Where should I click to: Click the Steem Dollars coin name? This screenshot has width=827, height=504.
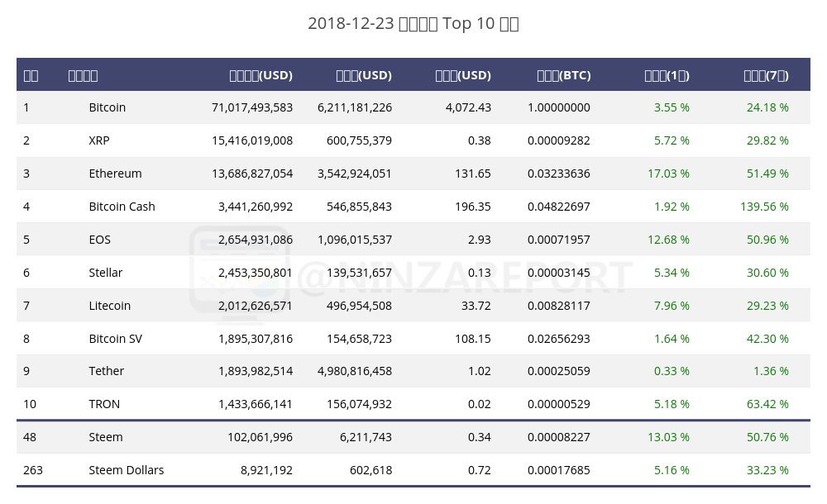click(126, 470)
